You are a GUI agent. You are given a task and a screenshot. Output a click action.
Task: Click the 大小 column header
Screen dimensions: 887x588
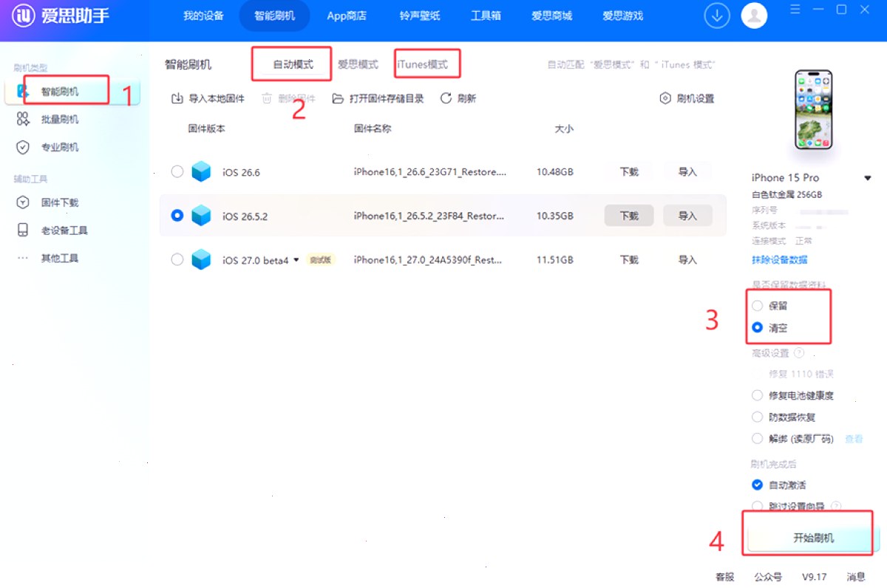click(x=564, y=129)
